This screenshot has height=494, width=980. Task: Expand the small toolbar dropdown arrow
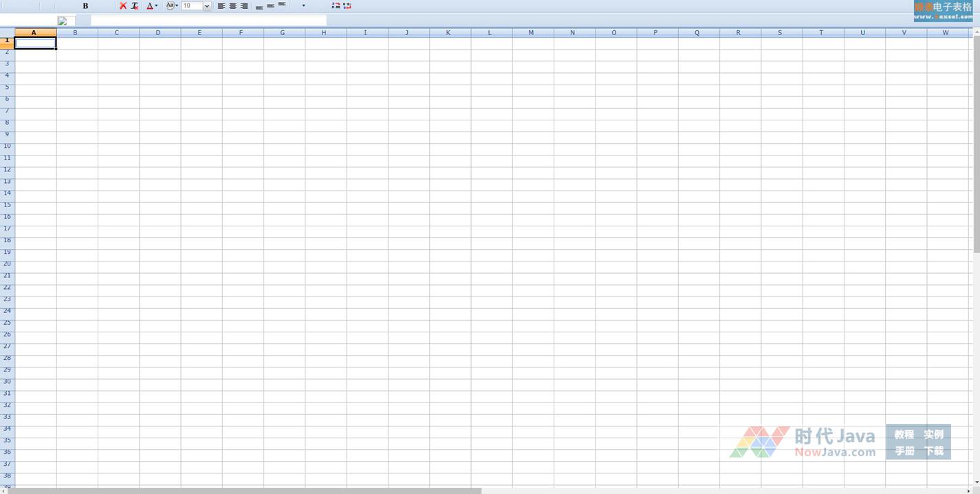(x=303, y=6)
